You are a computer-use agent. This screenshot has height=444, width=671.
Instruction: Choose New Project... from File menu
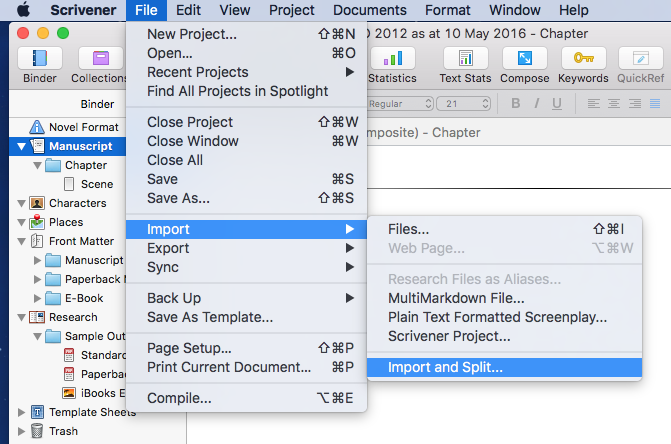[246, 34]
